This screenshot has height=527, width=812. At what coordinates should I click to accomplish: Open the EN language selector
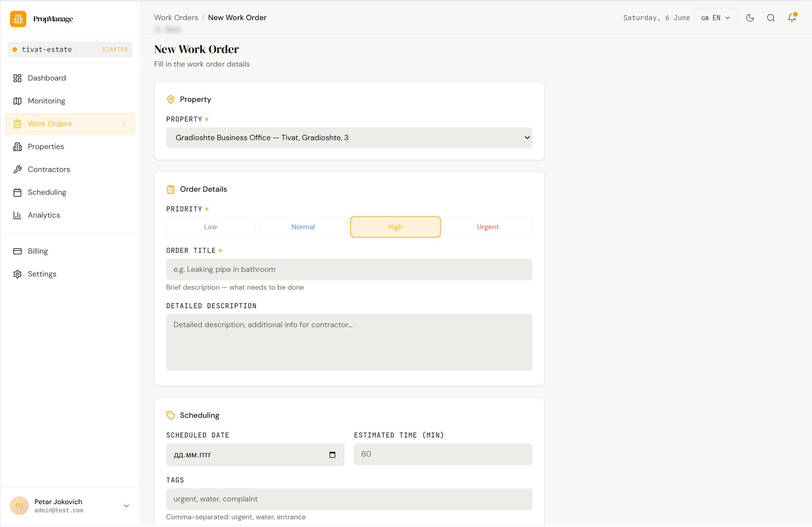[716, 18]
